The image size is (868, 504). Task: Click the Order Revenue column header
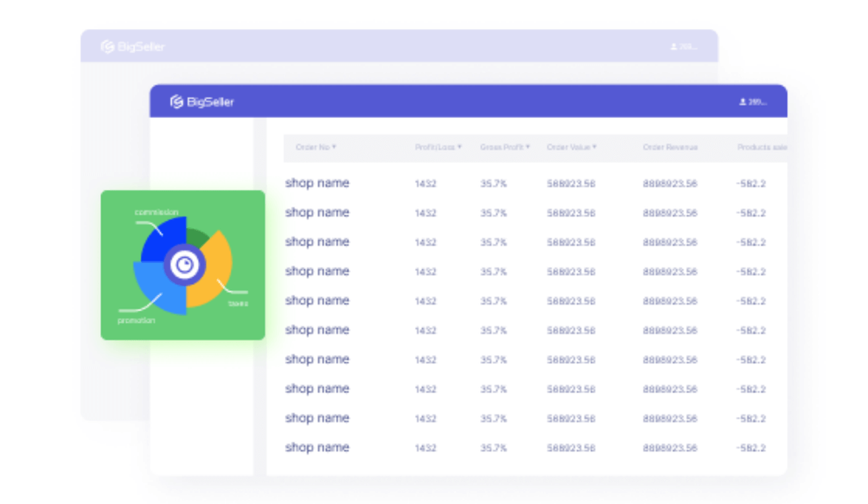(669, 147)
